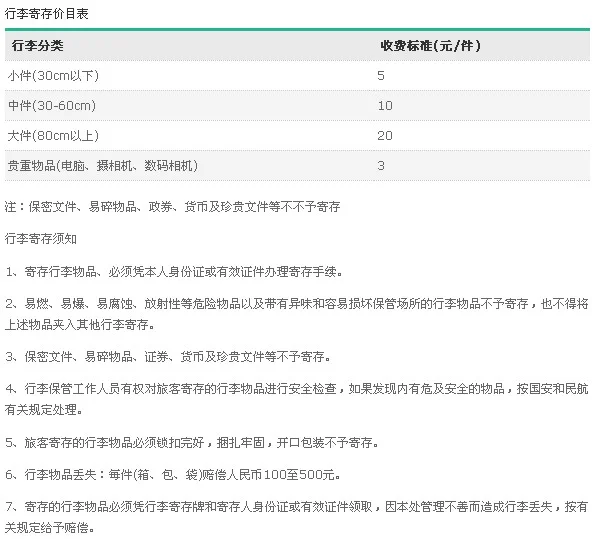
Task: Select the row label 大件(80cm以上)
Action: coord(53,135)
